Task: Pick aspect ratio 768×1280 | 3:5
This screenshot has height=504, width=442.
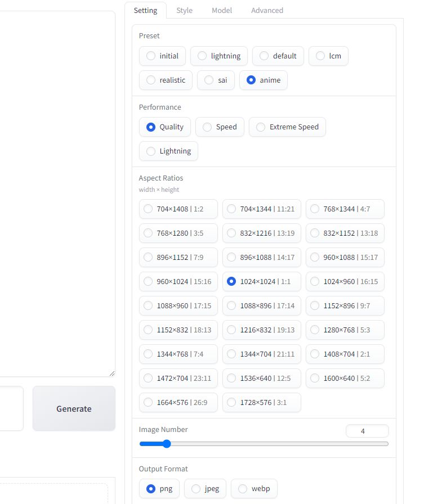Action: (178, 233)
